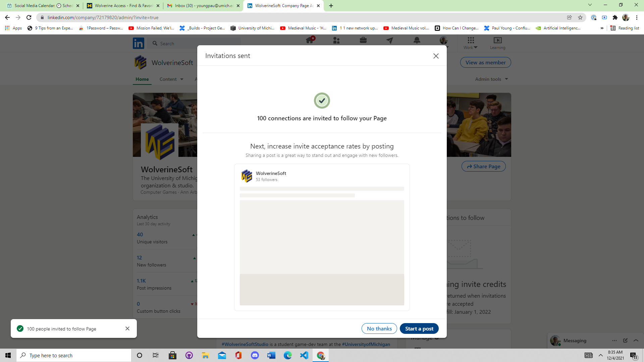Go back in browser history
This screenshot has width=644, height=362.
pyautogui.click(x=7, y=17)
